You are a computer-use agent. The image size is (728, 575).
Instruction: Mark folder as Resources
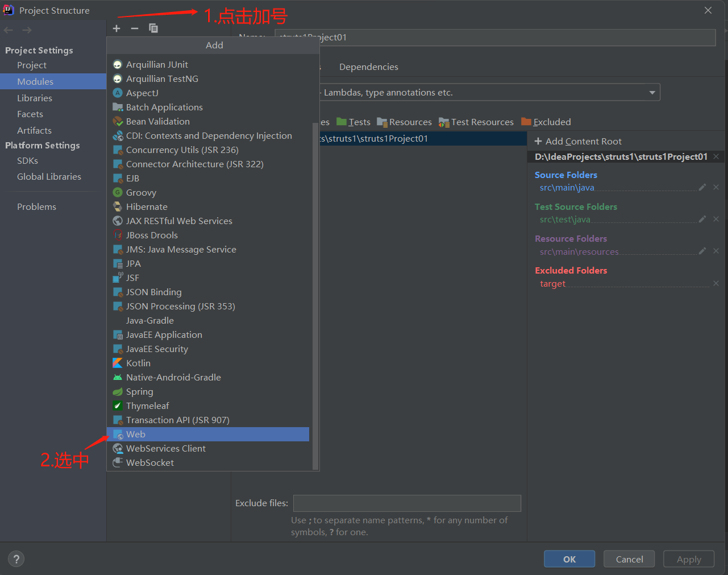point(404,122)
